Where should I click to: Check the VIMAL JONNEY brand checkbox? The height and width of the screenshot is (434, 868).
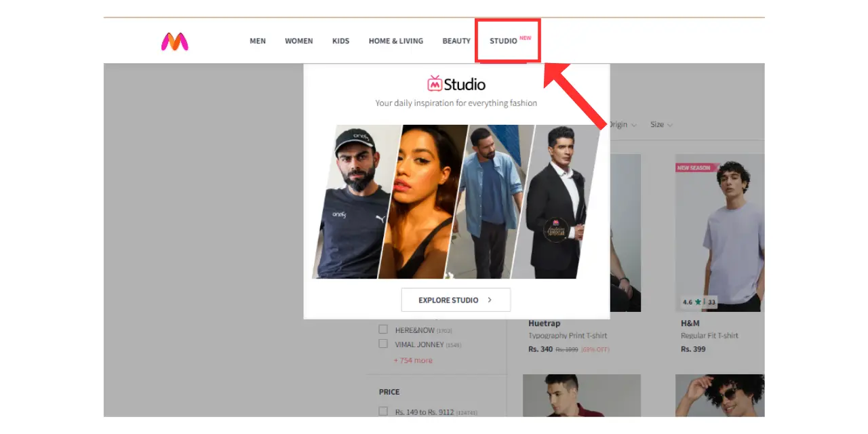383,344
